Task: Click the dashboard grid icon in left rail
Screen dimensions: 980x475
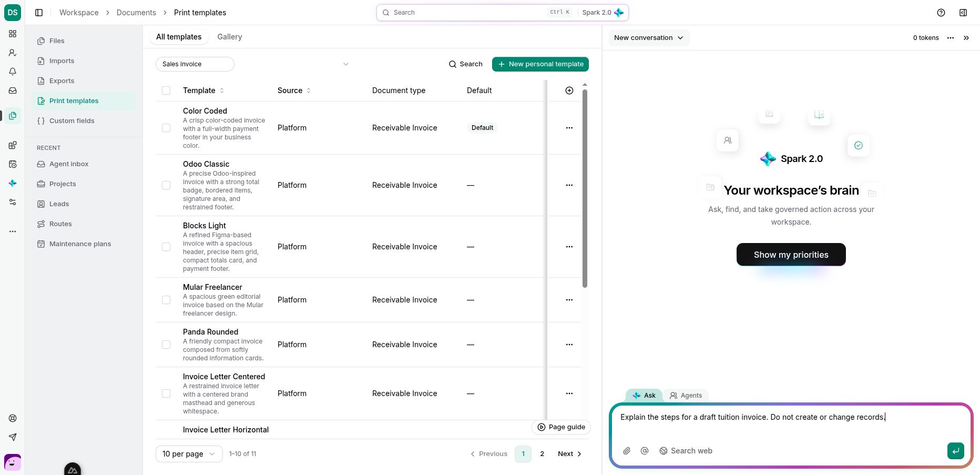Action: click(13, 34)
